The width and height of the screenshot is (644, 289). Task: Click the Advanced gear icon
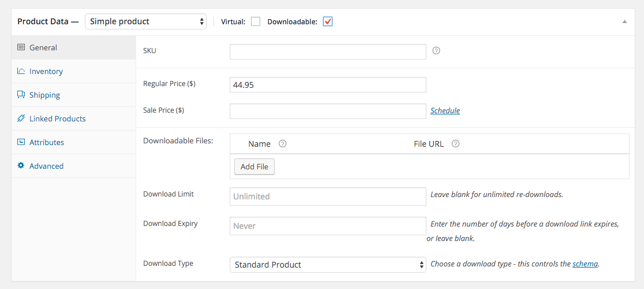click(x=21, y=166)
